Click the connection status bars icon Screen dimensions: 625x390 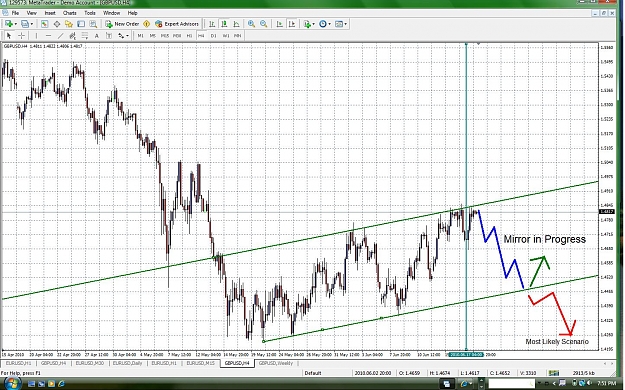click(x=553, y=373)
